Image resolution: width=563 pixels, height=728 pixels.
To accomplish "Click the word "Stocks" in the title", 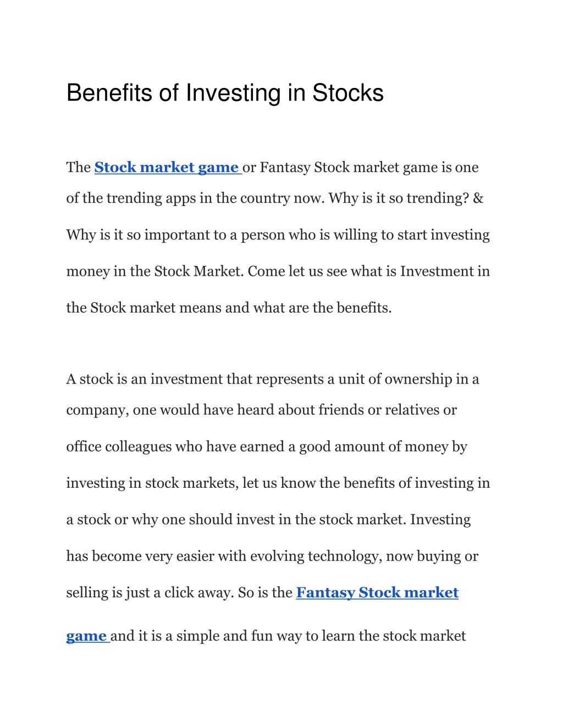I will 348,93.
